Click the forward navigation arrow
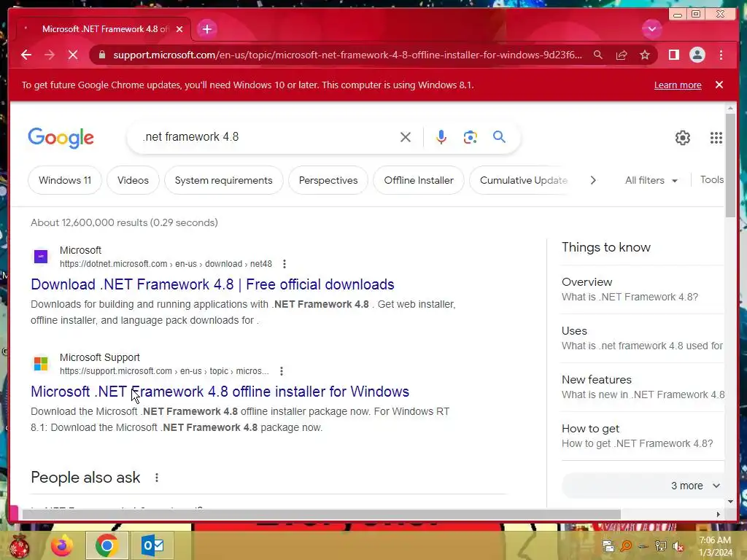Viewport: 747px width, 560px height. [x=50, y=55]
